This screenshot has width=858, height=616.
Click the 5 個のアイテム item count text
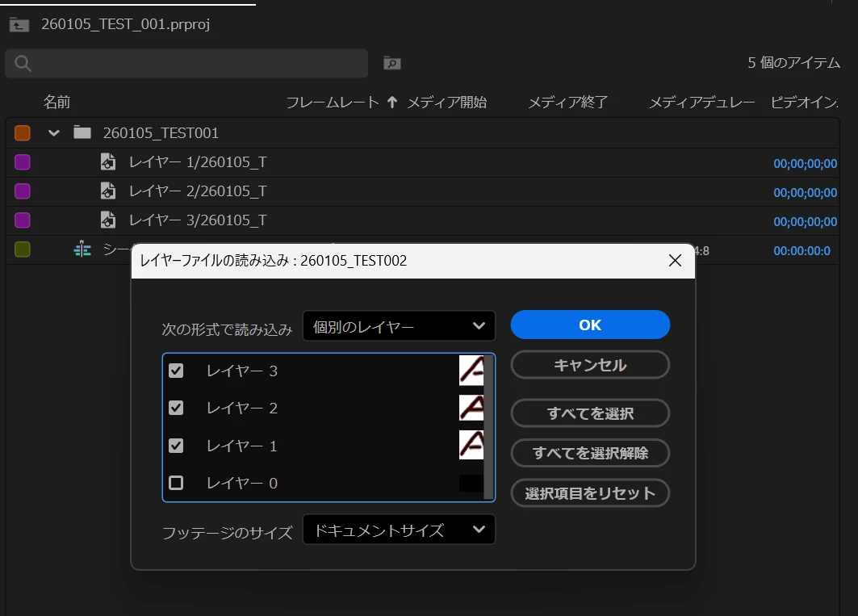pyautogui.click(x=793, y=62)
